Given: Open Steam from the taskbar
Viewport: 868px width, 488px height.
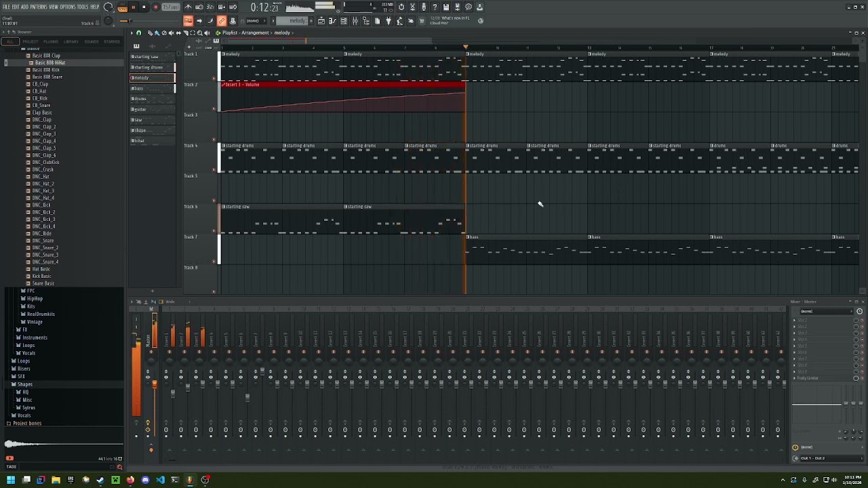Looking at the screenshot, I should click(x=100, y=480).
